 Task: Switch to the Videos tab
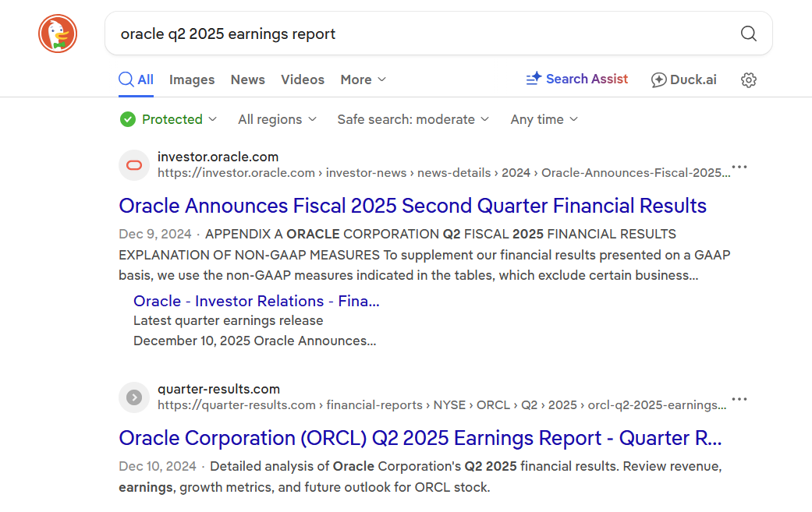303,79
